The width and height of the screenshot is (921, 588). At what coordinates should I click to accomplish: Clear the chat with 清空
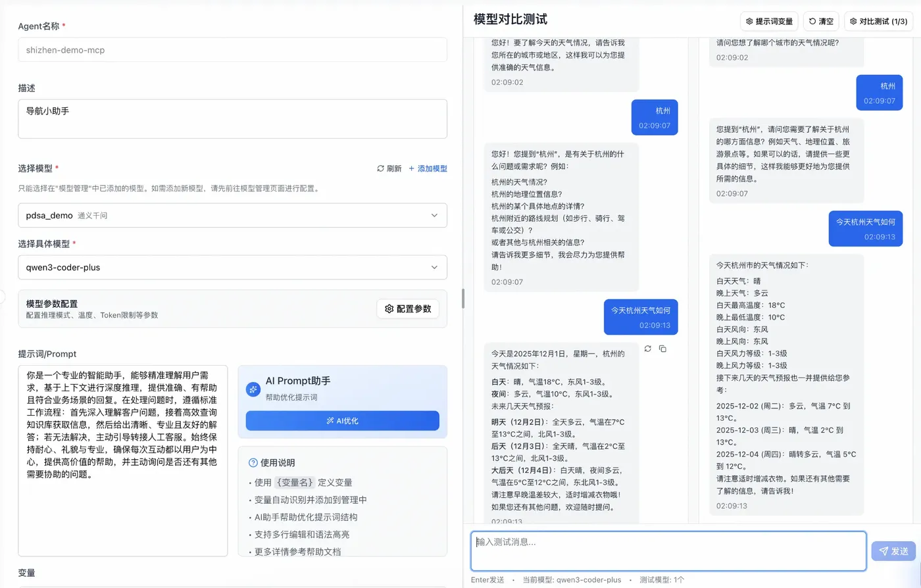821,21
